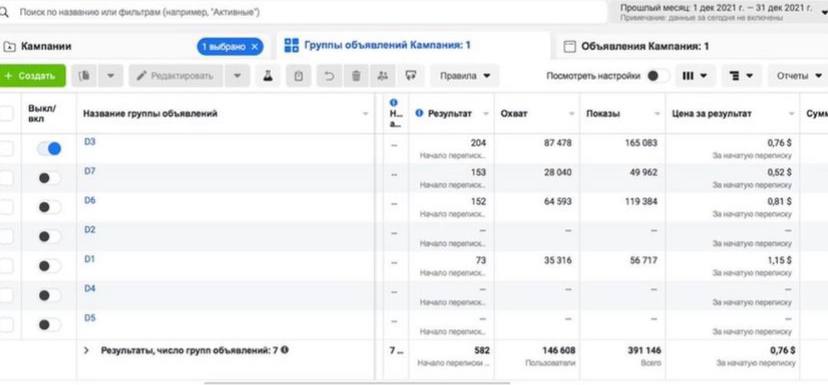
Task: Click the cost value 1,15 $
Action: tap(779, 260)
